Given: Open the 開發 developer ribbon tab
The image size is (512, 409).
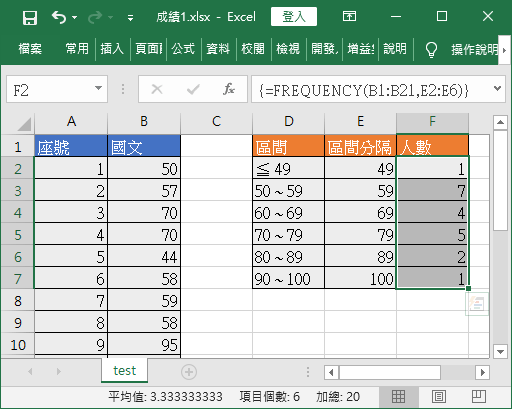Looking at the screenshot, I should [324, 49].
